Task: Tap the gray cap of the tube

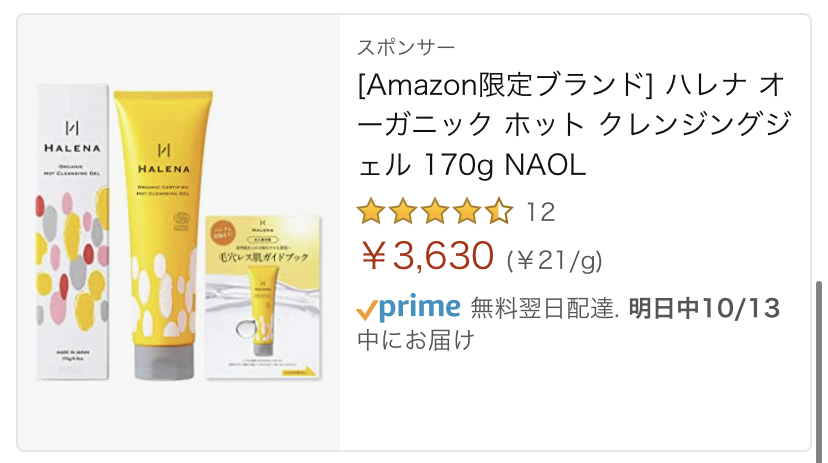Action: 164,363
